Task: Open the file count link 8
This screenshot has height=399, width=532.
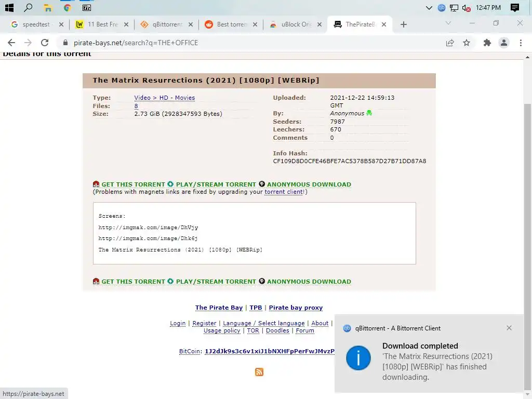Action: 136,106
